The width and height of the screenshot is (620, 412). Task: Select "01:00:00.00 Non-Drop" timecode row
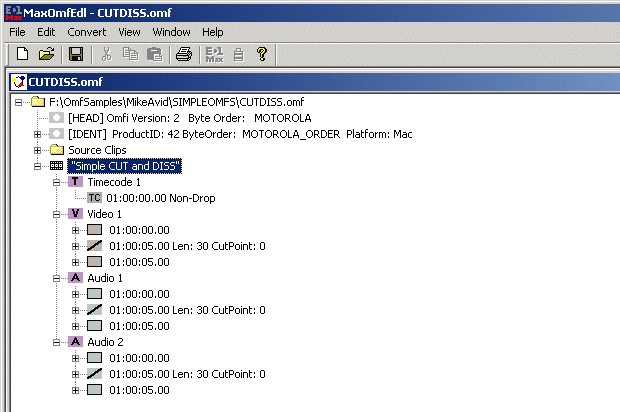161,198
